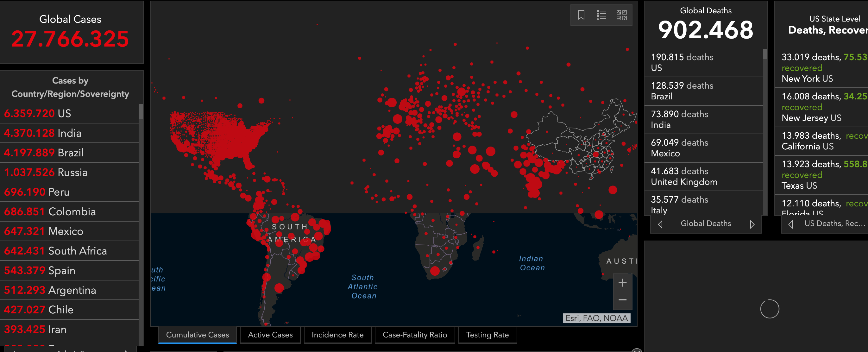Go to previous Global Deaths panel
The image size is (868, 352).
660,224
